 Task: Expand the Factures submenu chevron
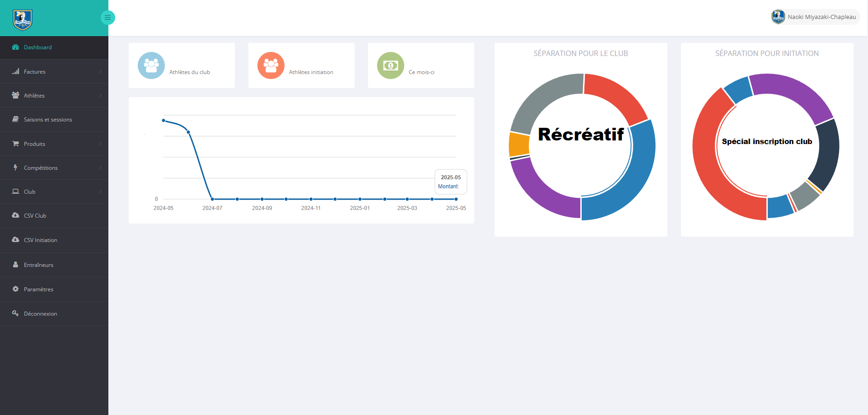pos(100,72)
